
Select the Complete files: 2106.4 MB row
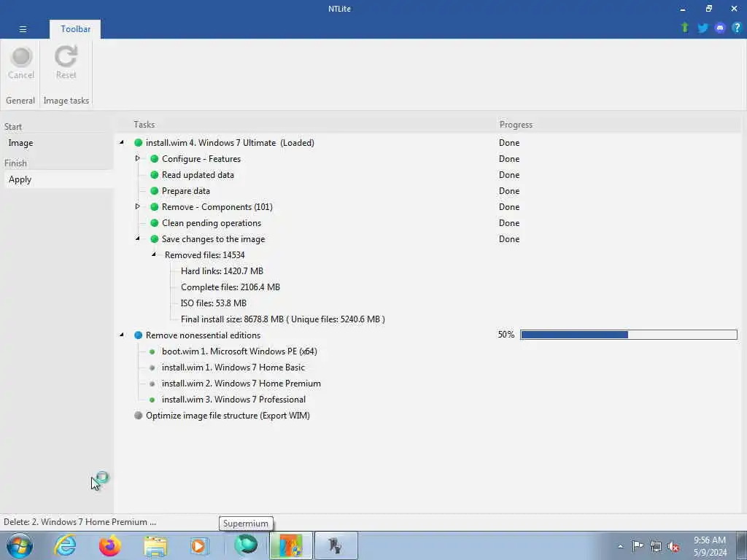pos(231,287)
